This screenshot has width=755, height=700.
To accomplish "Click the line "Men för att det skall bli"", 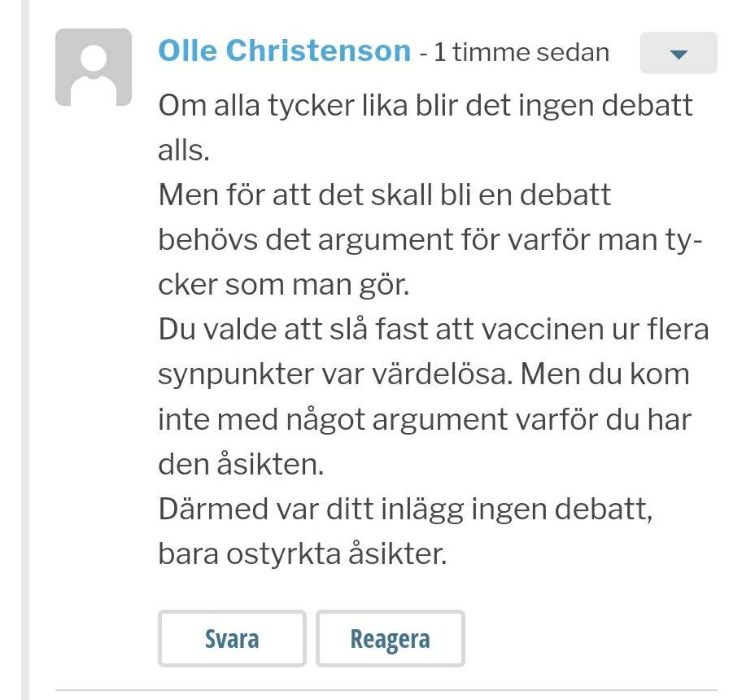I will 384,195.
